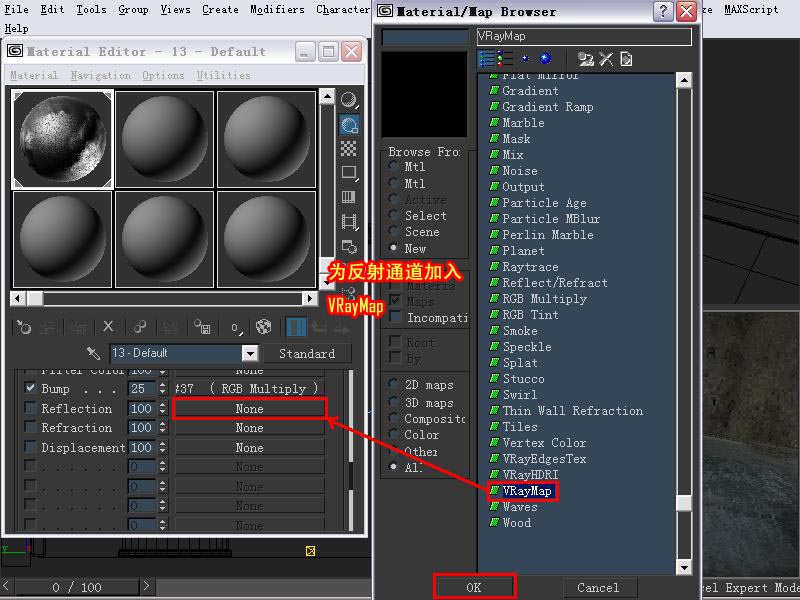
Task: Click the Reflection None map button
Action: 249,409
